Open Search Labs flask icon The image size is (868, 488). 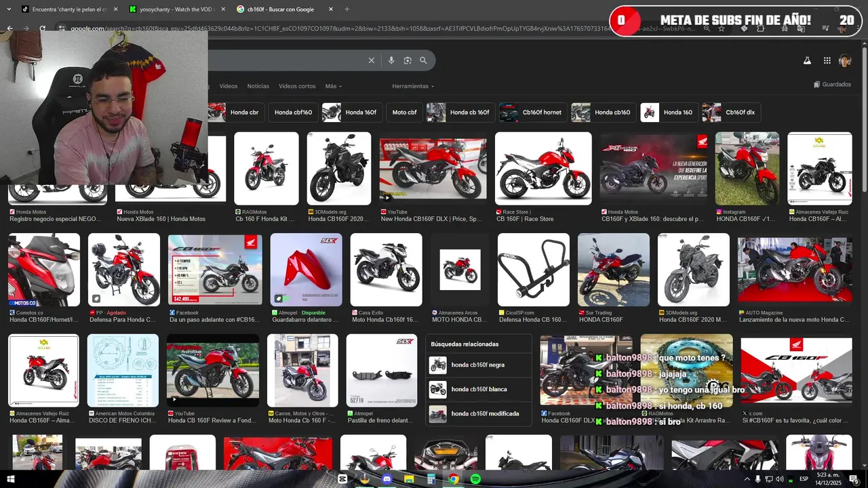click(x=807, y=60)
